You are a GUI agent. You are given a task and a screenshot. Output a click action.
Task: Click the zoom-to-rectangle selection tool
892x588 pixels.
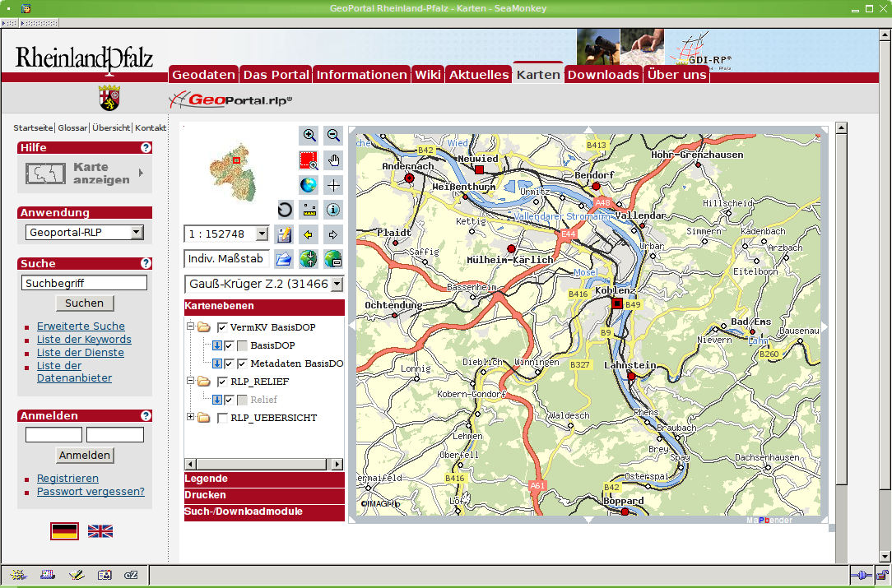309,160
